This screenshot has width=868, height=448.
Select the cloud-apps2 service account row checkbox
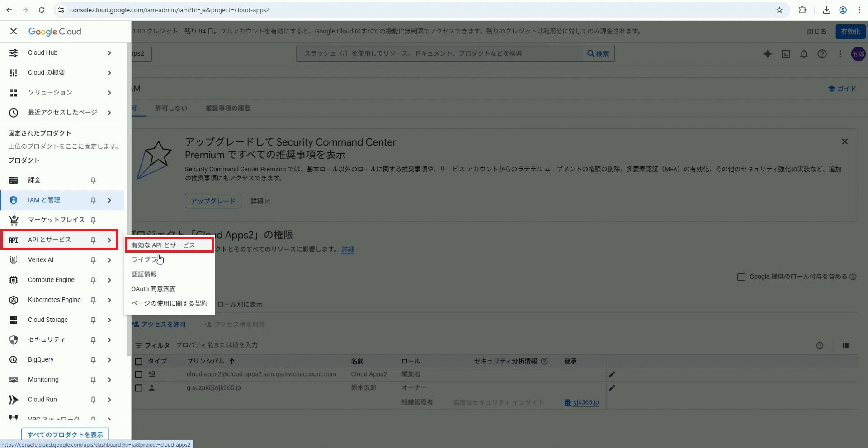click(139, 374)
